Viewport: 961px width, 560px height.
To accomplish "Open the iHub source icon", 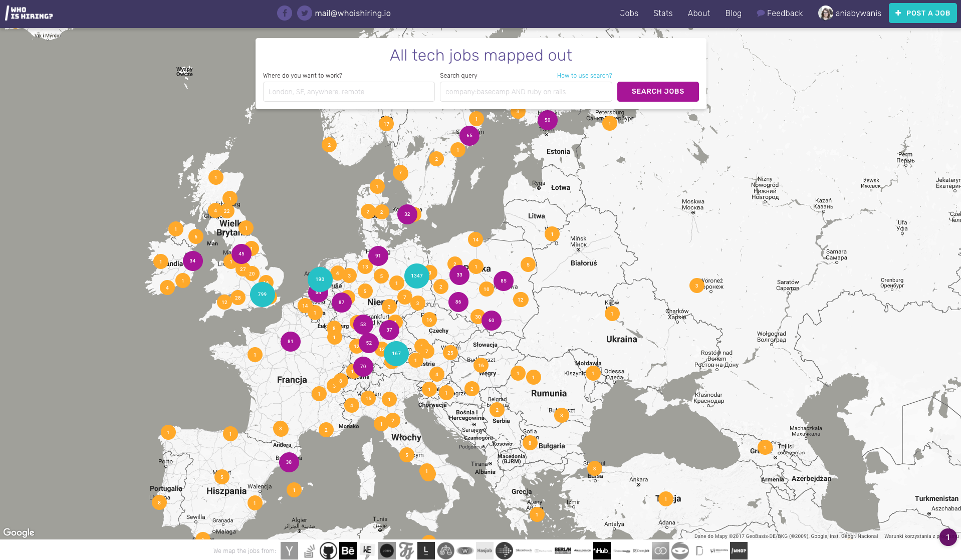I will [x=602, y=550].
